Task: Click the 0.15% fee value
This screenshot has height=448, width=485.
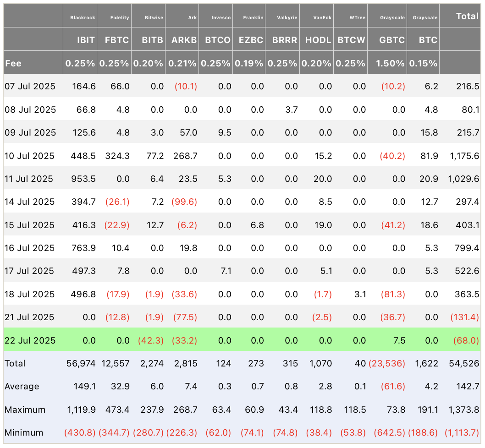Action: coord(423,63)
